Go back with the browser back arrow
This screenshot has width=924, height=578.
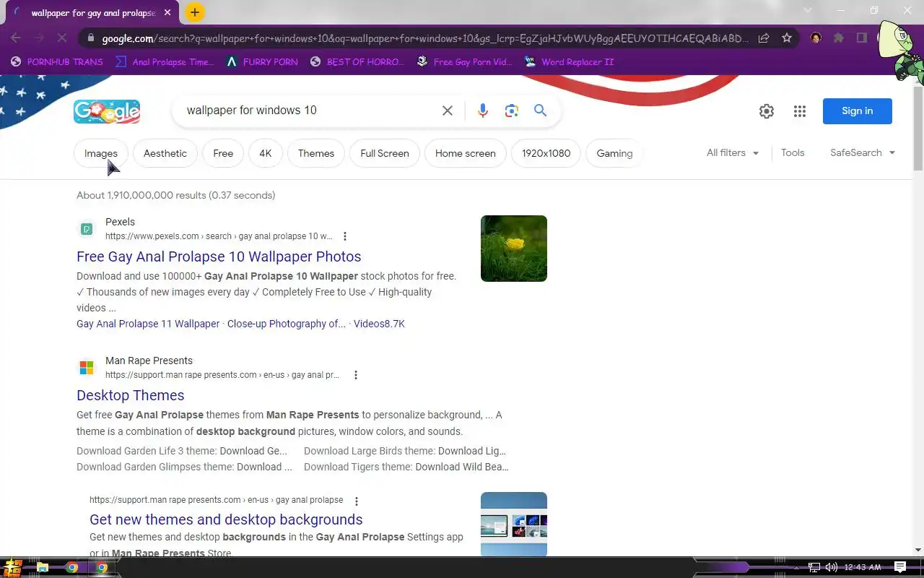coord(16,38)
